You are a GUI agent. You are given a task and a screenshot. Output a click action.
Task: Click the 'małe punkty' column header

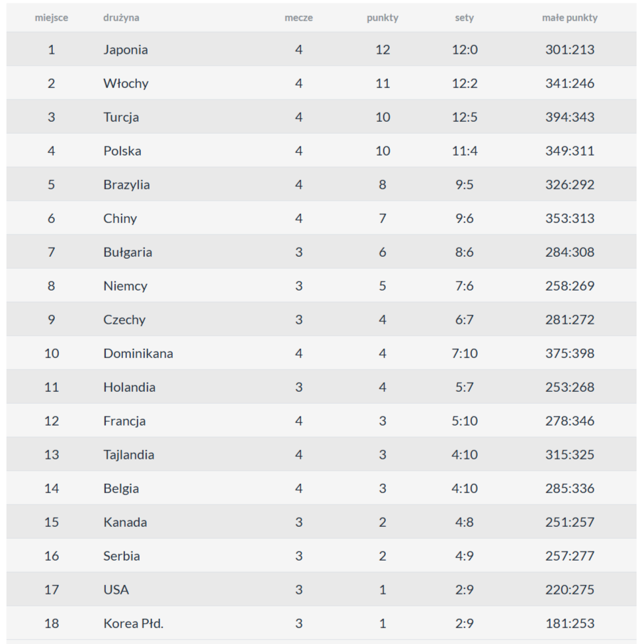click(569, 18)
